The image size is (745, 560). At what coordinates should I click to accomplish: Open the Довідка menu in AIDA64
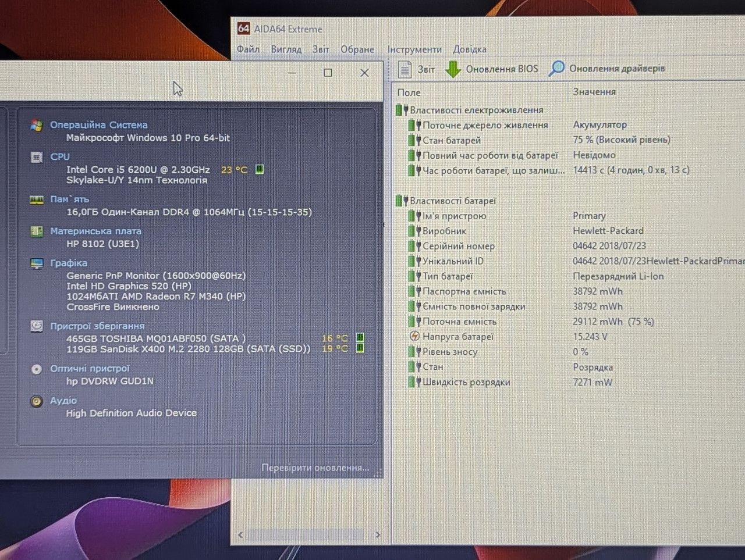[470, 49]
